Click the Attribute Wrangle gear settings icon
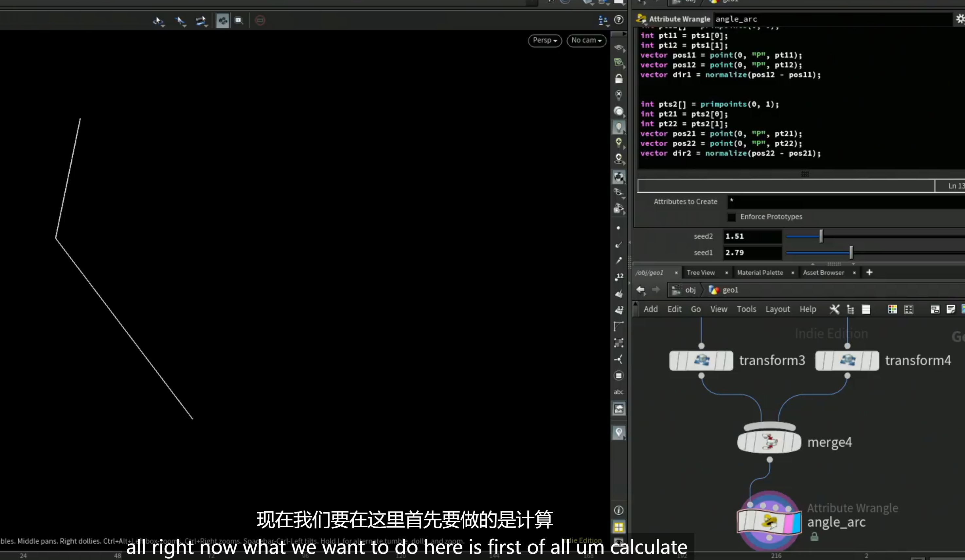This screenshot has width=965, height=560. coord(960,19)
